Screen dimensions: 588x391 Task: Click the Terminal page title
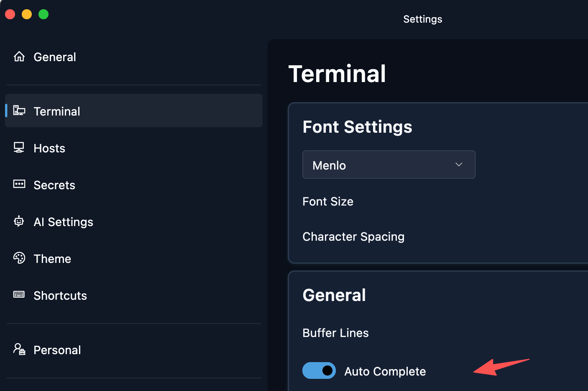337,74
